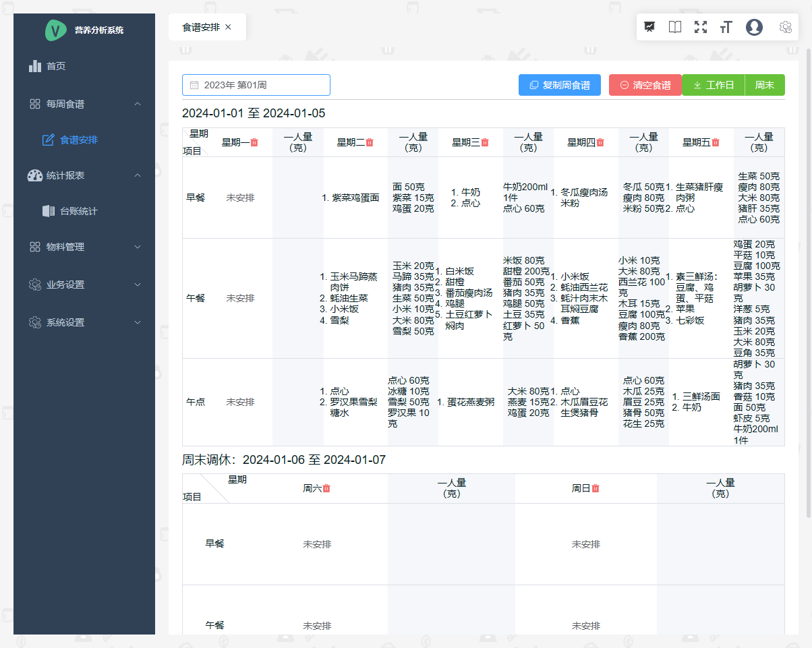
Task: Open the documentation book icon
Action: click(674, 27)
